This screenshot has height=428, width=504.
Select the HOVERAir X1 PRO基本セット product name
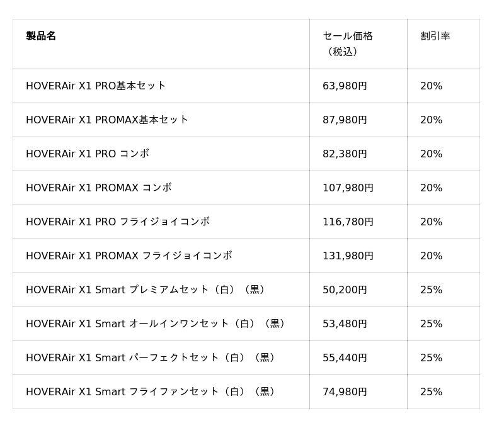pos(96,86)
